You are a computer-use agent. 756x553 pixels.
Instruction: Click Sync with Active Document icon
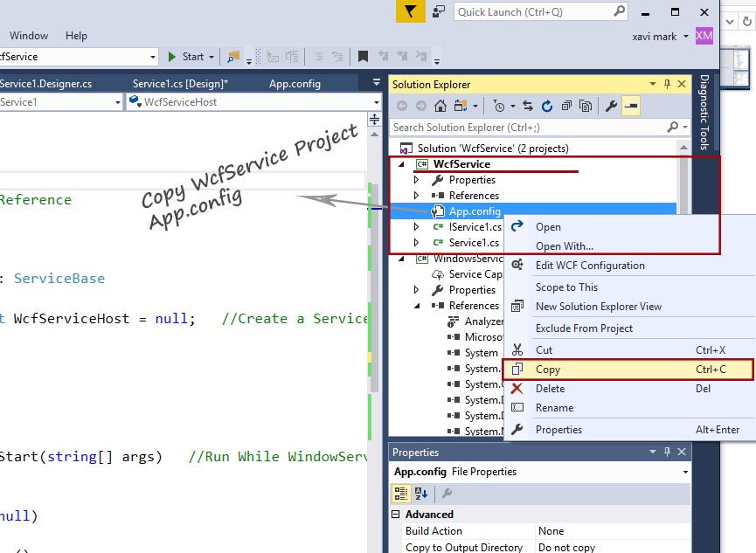click(528, 106)
